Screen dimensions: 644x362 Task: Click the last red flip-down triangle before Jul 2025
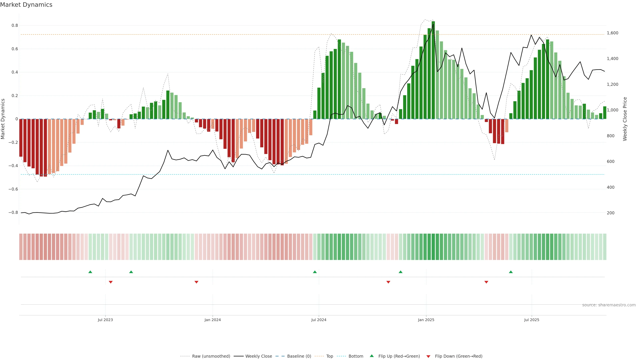pos(486,282)
